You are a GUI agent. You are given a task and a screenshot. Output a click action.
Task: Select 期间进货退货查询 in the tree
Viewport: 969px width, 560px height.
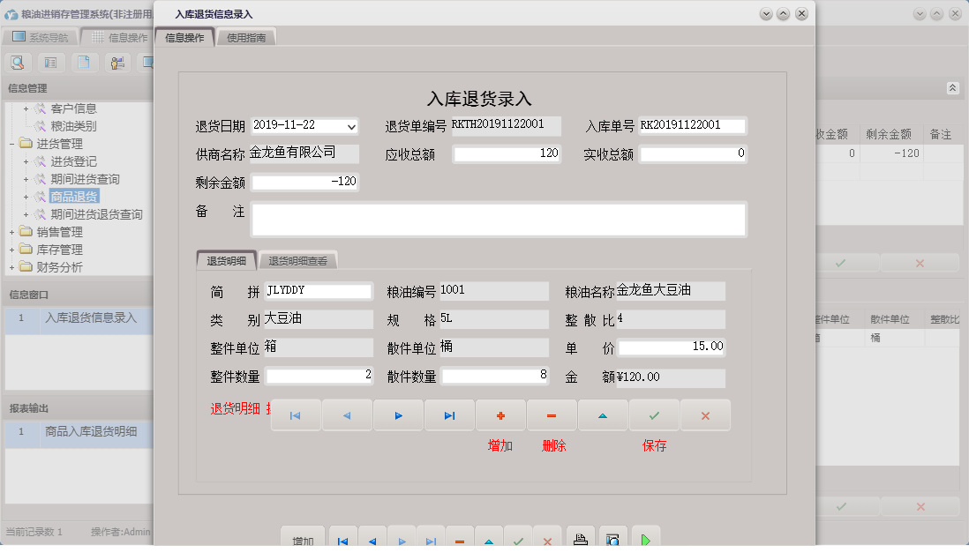[94, 213]
